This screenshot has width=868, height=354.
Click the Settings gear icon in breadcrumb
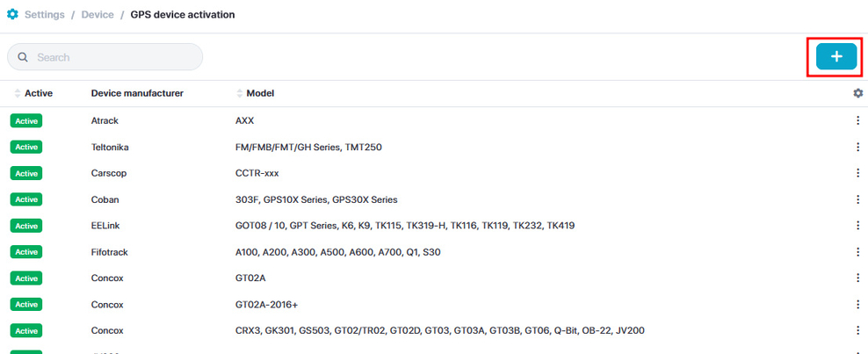[x=12, y=15]
